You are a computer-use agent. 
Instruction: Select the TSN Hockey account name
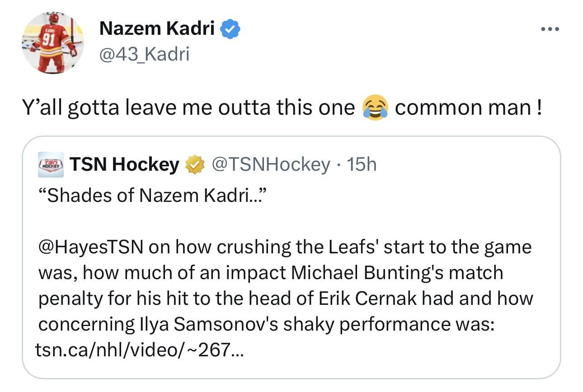click(x=124, y=165)
